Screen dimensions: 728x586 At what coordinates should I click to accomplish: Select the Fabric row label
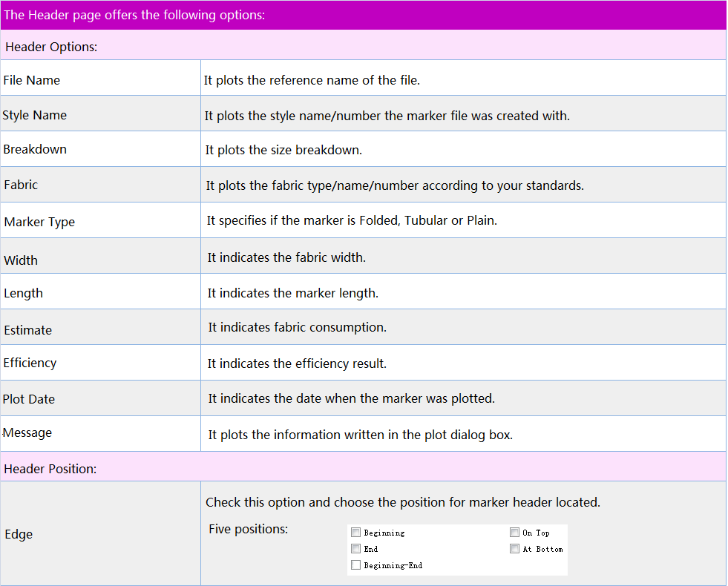(21, 185)
